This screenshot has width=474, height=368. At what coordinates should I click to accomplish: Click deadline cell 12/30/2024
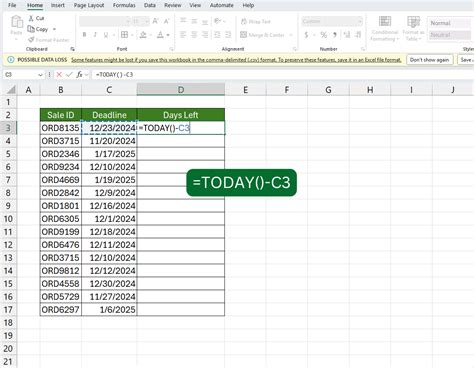pos(109,284)
